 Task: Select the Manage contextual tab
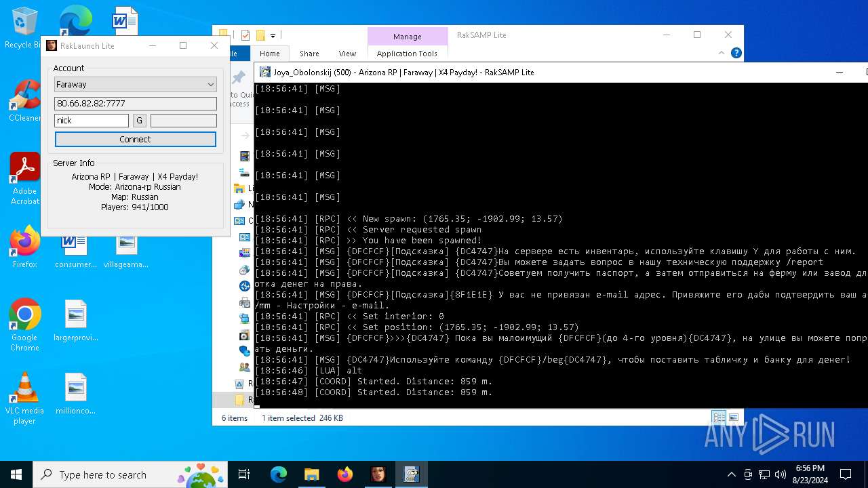408,37
